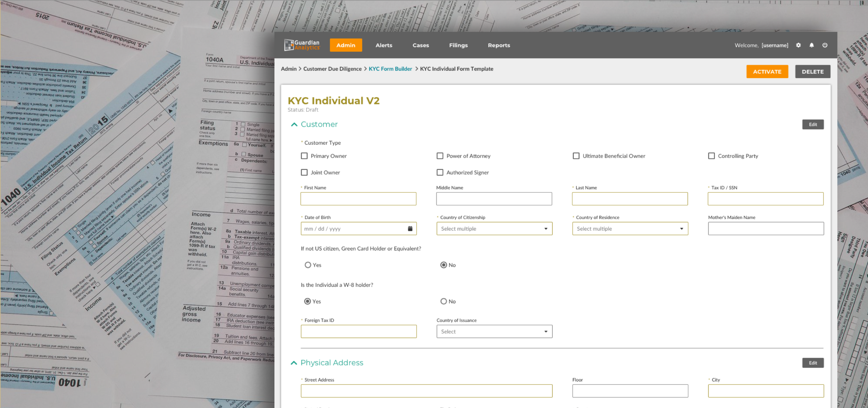868x408 pixels.
Task: Go to the Cases tab
Action: point(421,45)
